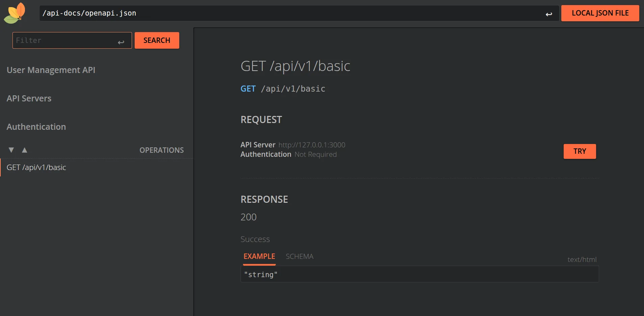
Task: Click the orange leaf app logo
Action: point(15,13)
